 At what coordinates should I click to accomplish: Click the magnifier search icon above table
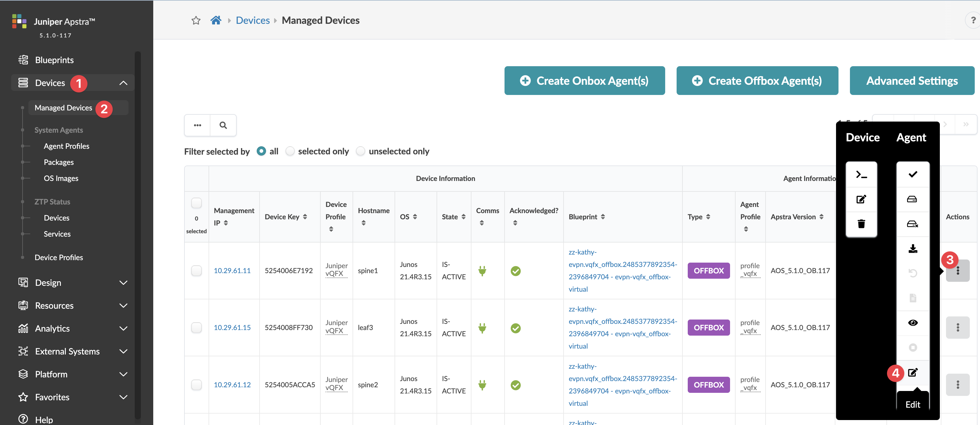pos(223,125)
